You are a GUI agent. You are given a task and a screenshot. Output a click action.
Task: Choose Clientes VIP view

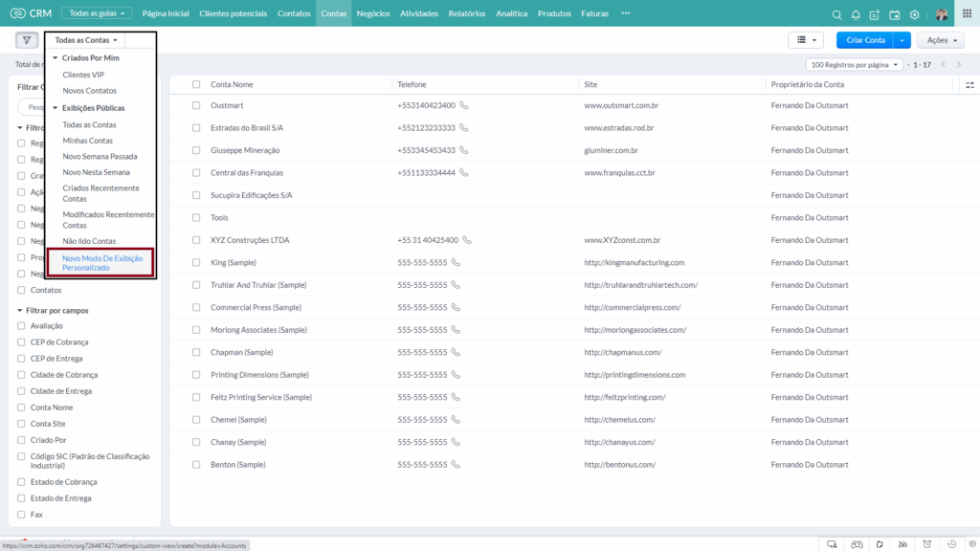83,75
